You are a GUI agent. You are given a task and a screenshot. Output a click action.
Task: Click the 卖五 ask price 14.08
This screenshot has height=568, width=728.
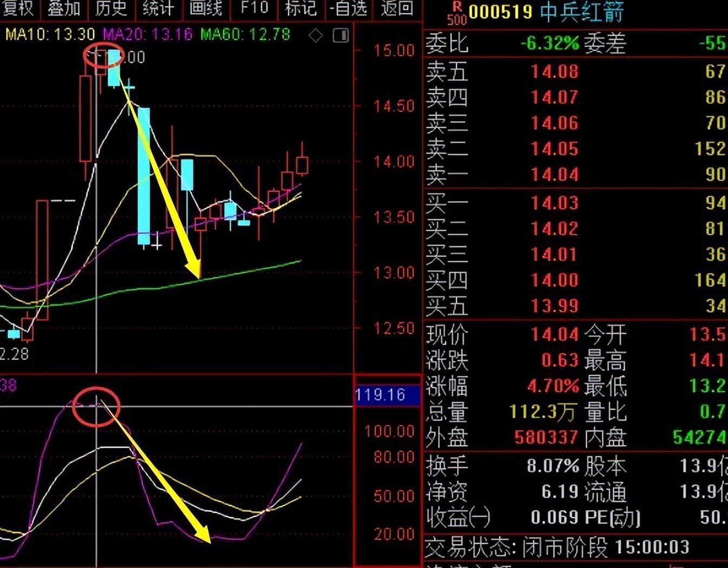pyautogui.click(x=553, y=72)
